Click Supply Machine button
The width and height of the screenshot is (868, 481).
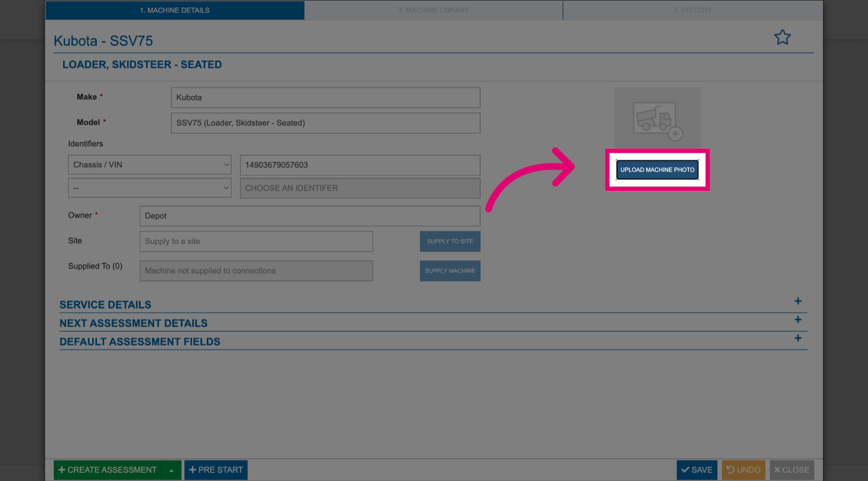tap(450, 271)
